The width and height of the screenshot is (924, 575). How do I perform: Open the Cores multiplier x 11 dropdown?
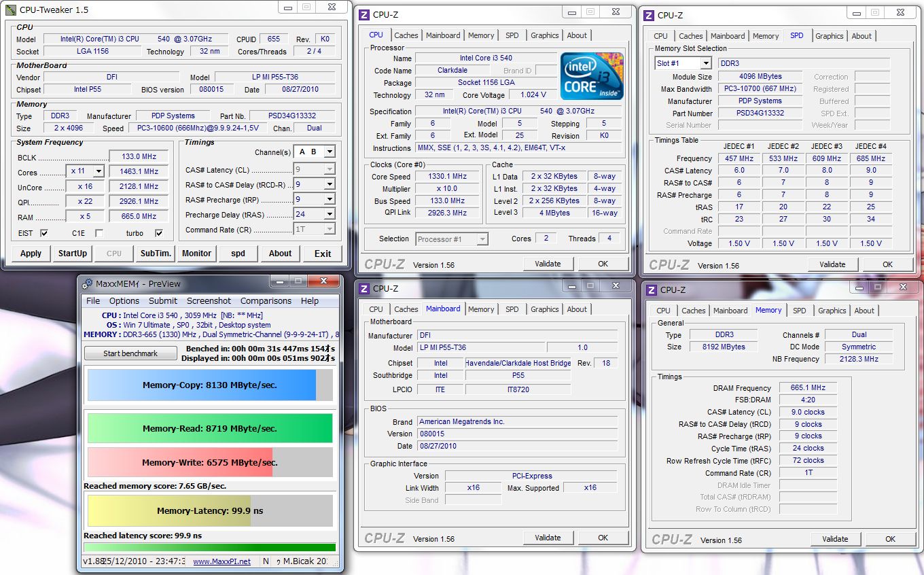coord(98,171)
